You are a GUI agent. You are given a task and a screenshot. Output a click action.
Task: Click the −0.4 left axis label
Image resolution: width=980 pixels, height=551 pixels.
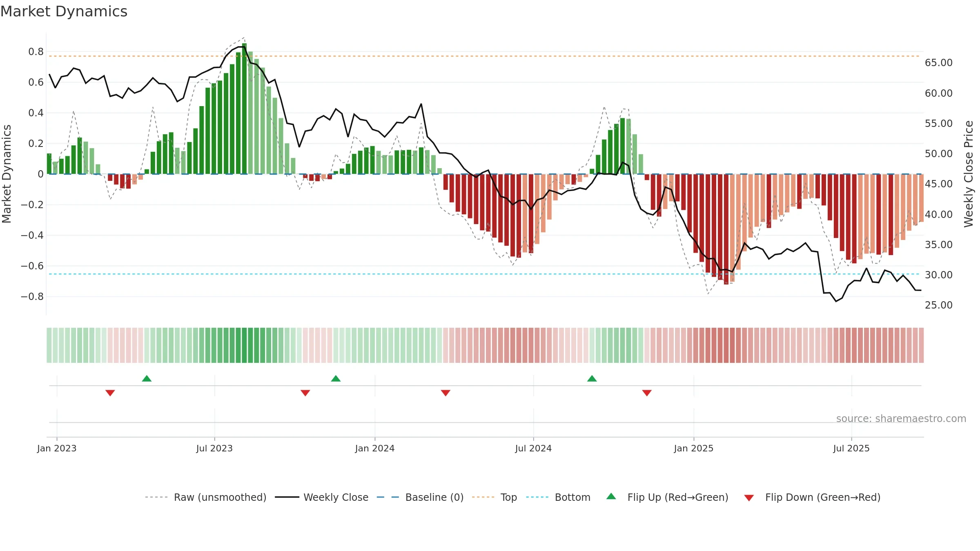coord(32,235)
